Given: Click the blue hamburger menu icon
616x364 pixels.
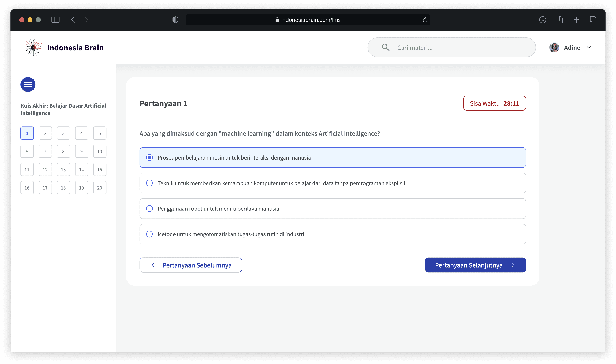Looking at the screenshot, I should [x=28, y=85].
